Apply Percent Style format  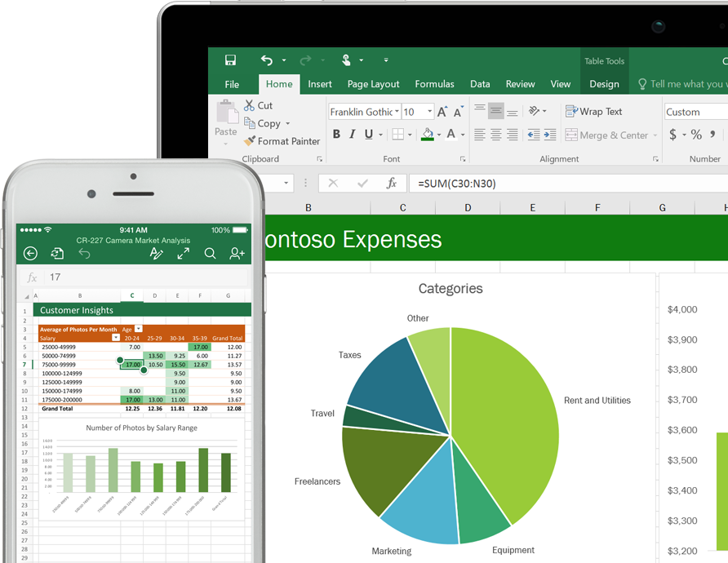point(696,135)
